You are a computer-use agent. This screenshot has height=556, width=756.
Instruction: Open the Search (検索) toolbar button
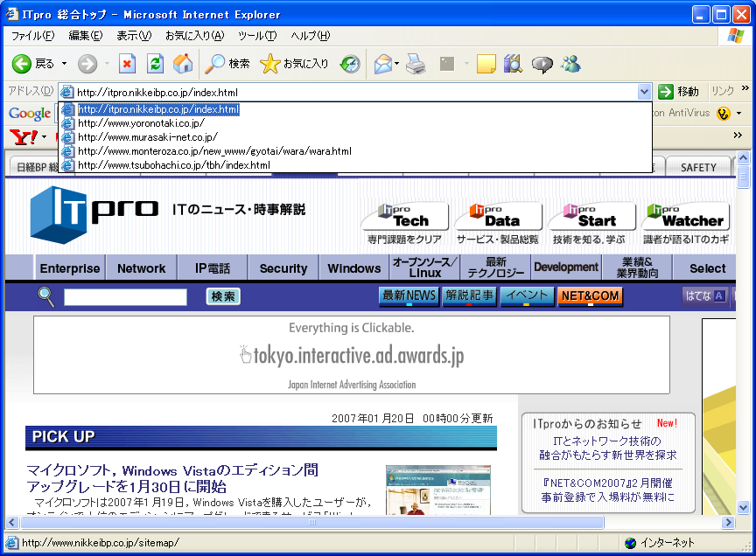point(227,64)
